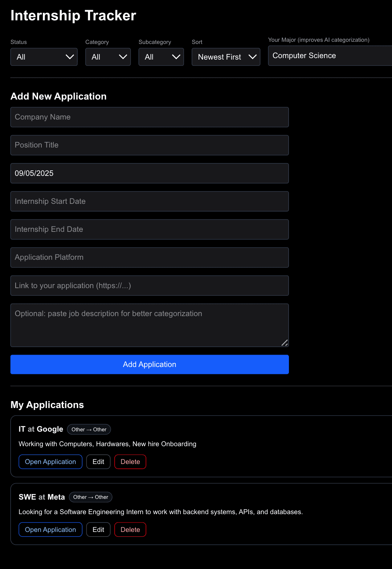
Task: Click the Position Title field
Action: (150, 145)
